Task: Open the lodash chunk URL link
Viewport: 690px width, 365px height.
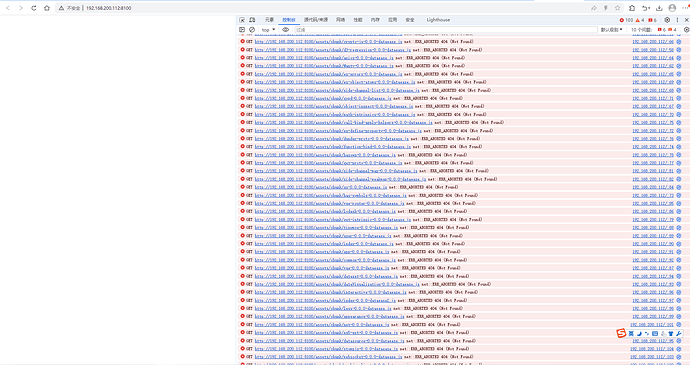Action: point(325,211)
